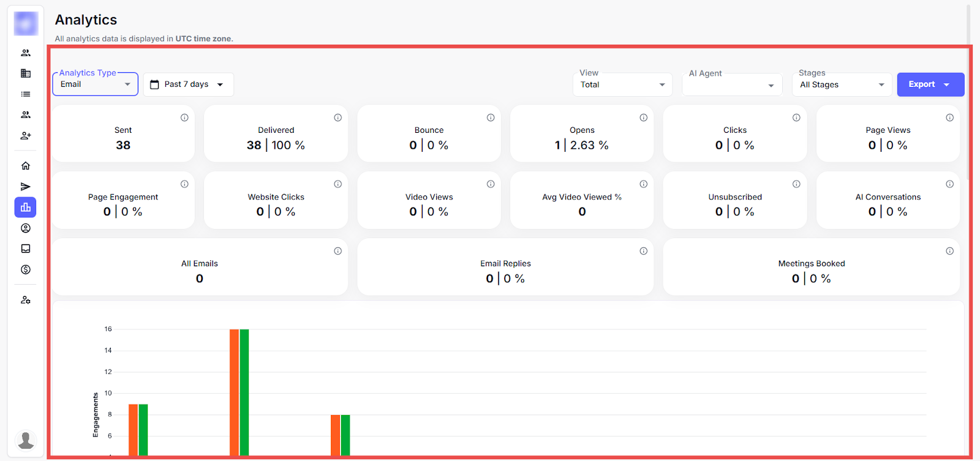
Task: Select the bar chart analytics icon
Action: tap(26, 208)
